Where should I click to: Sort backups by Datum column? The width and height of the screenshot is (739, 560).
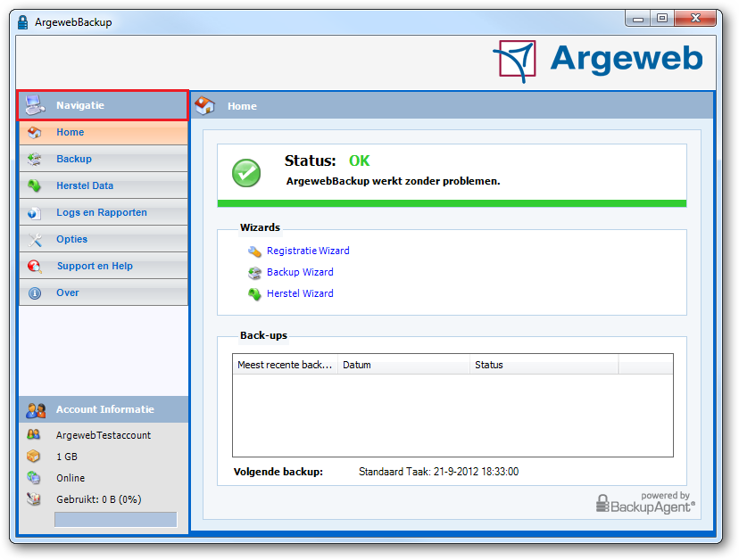click(404, 365)
